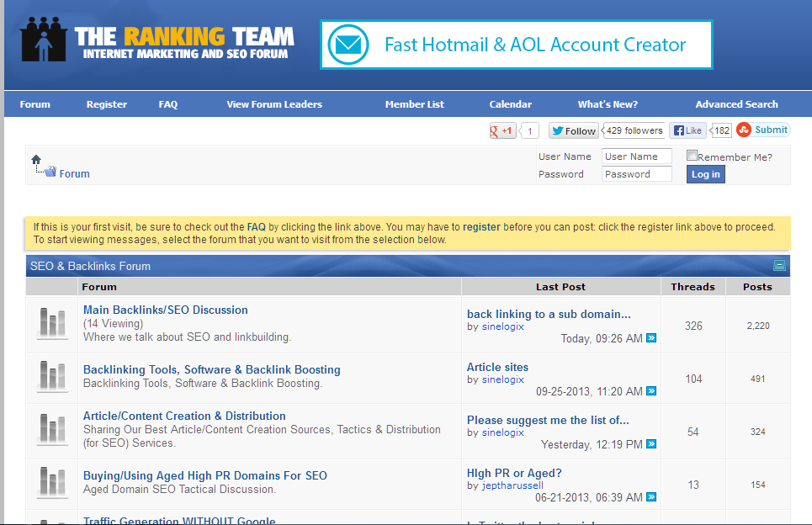Click the '(14 Viewing)' text
The height and width of the screenshot is (525, 812).
[x=114, y=324]
